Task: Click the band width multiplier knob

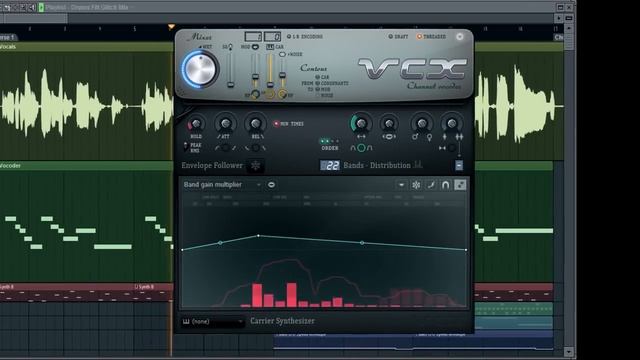Action: (x=389, y=123)
